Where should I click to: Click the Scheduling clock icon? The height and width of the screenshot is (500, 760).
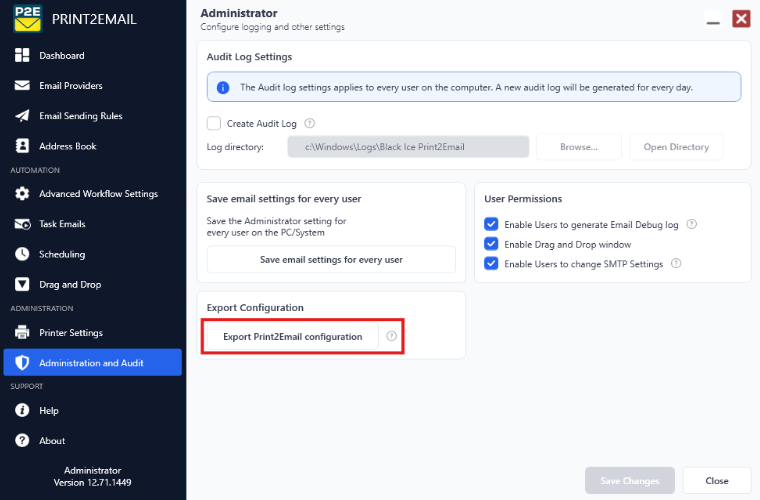point(22,254)
